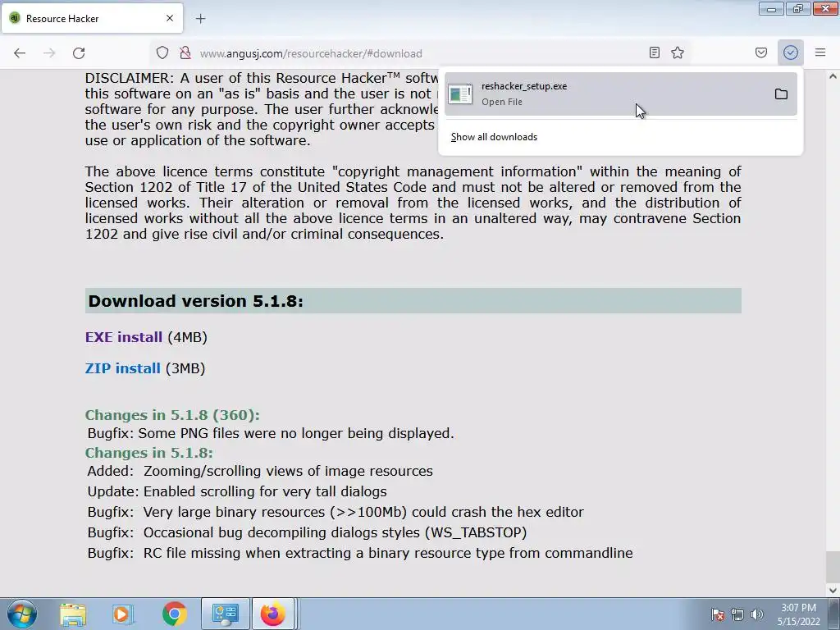The height and width of the screenshot is (630, 840).
Task: Click 'Enabled scrolling for very tall dialogs'
Action: click(265, 491)
